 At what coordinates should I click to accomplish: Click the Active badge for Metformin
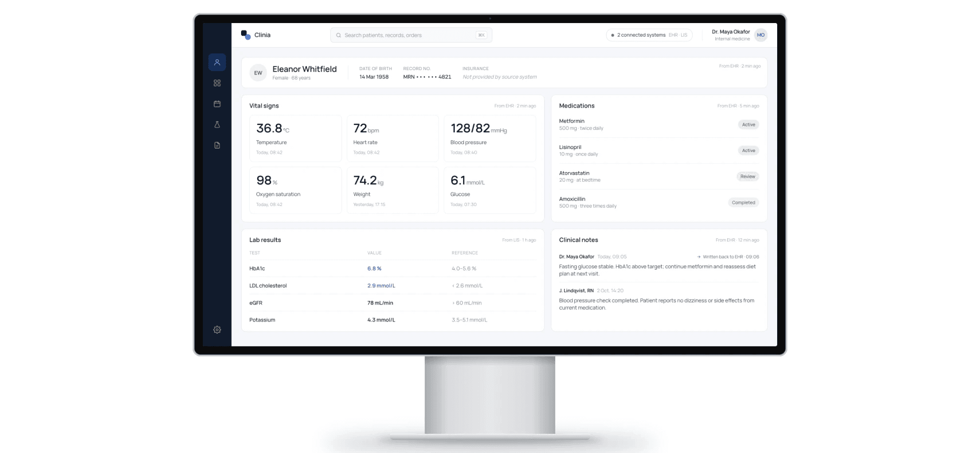point(748,125)
